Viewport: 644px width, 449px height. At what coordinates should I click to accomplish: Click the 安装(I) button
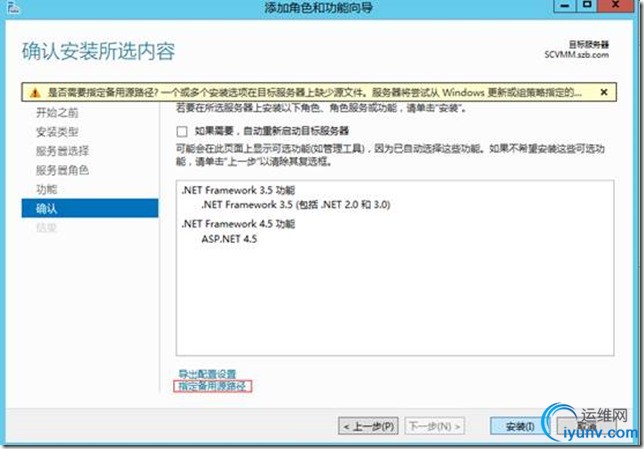[x=520, y=426]
